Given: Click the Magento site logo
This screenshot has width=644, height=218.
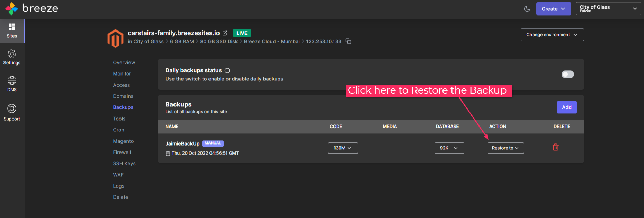Looking at the screenshot, I should [x=115, y=38].
